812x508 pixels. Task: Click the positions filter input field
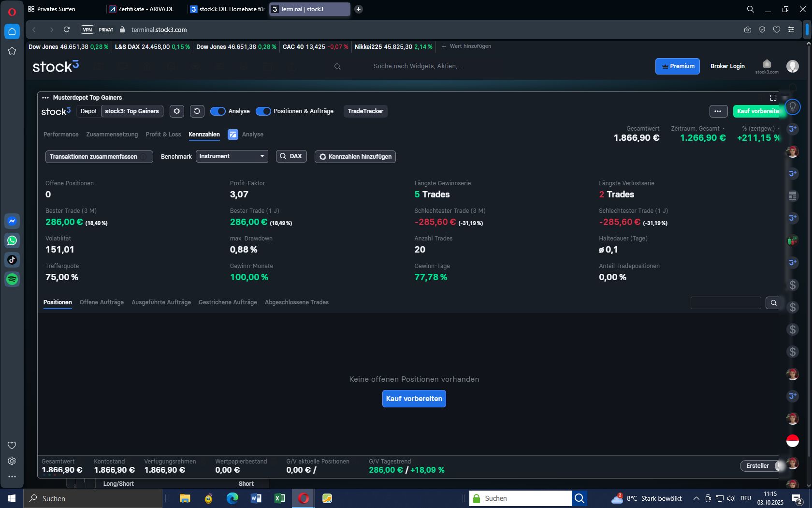tap(725, 303)
